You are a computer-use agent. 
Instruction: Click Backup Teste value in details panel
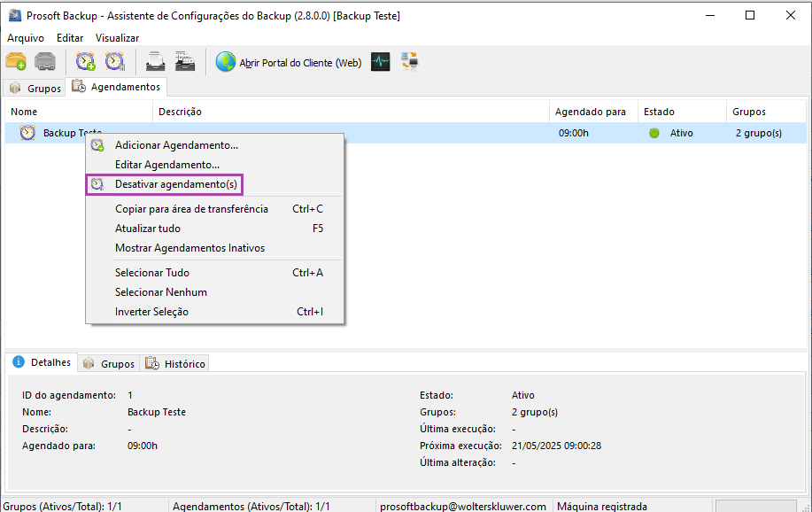pyautogui.click(x=157, y=412)
